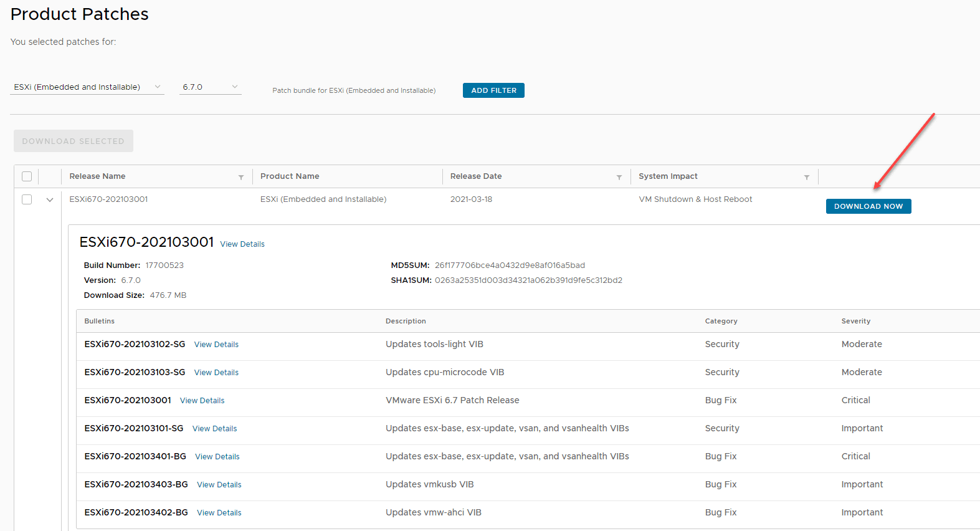980x531 pixels.
Task: Open the 6.7.0 version dropdown
Action: click(x=210, y=87)
